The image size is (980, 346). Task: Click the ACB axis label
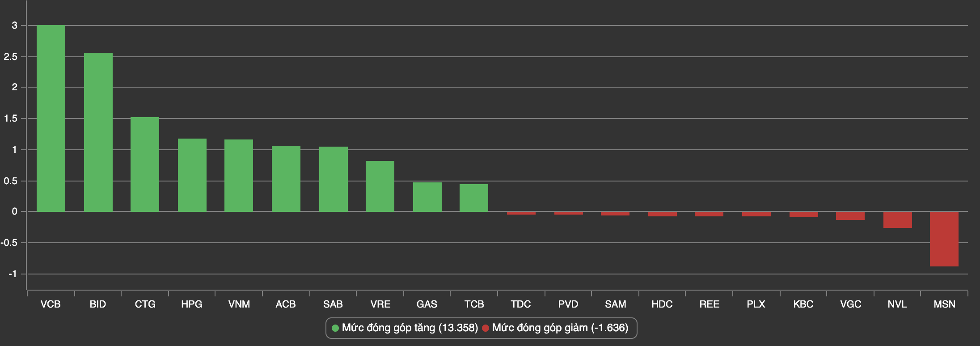(286, 304)
